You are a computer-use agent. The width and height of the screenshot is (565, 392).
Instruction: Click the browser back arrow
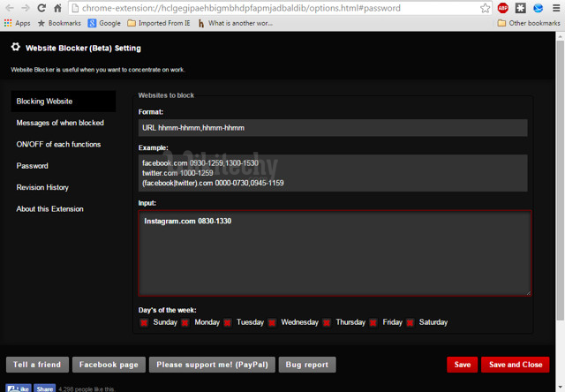coord(9,8)
